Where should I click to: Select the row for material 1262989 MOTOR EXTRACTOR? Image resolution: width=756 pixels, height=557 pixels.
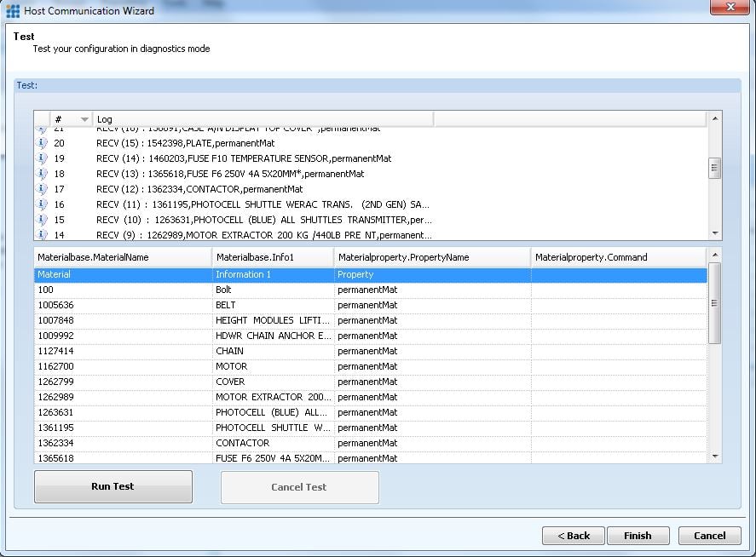170,397
